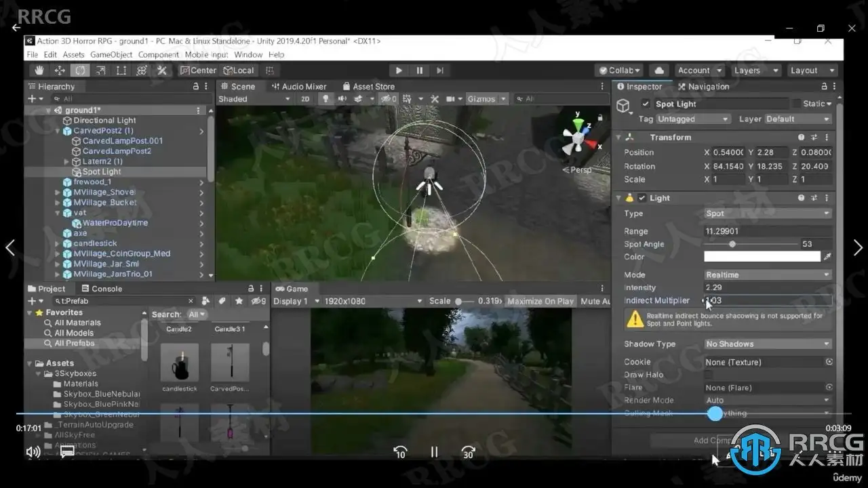Viewport: 868px width, 488px height.
Task: Open the Gizmos dropdown
Action: [x=487, y=99]
